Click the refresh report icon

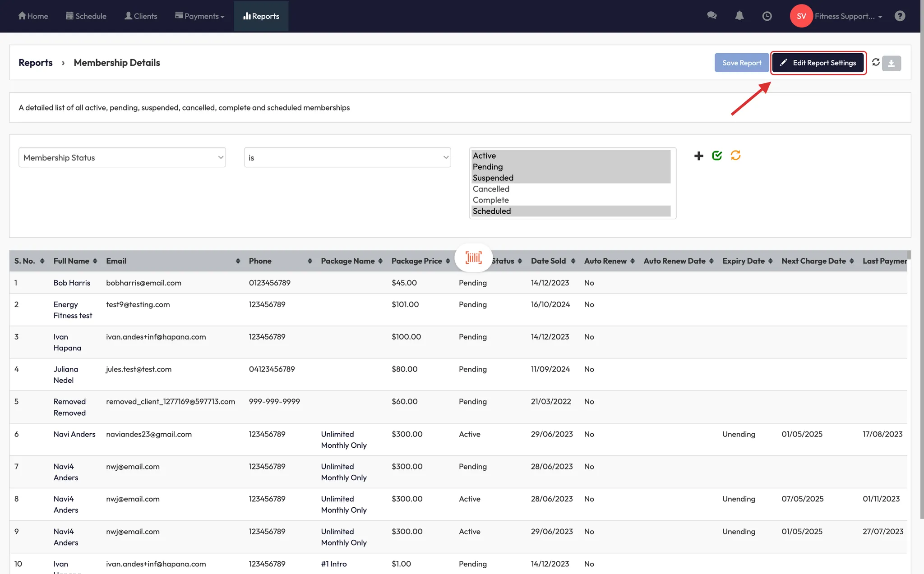click(x=876, y=62)
